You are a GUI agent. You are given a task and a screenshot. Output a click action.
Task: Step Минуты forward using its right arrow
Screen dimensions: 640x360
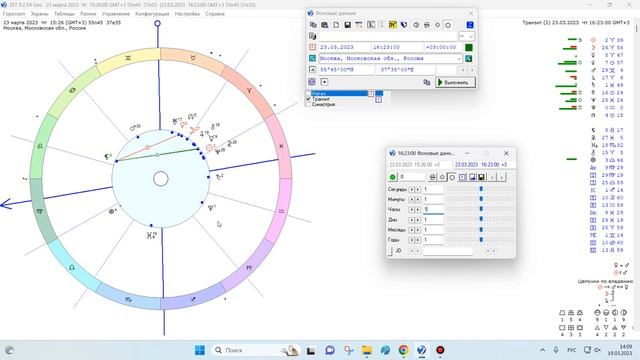418,199
